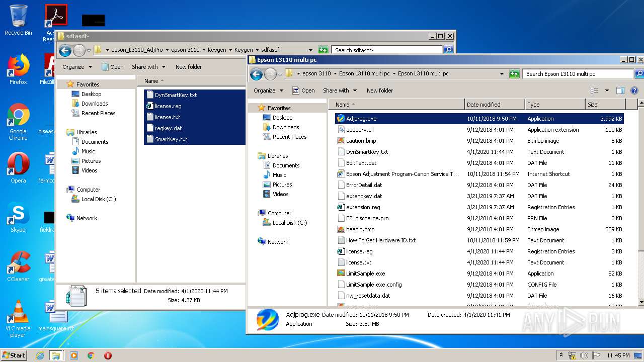
Task: Select the Adjprog.exe file icon
Action: pos(341,119)
